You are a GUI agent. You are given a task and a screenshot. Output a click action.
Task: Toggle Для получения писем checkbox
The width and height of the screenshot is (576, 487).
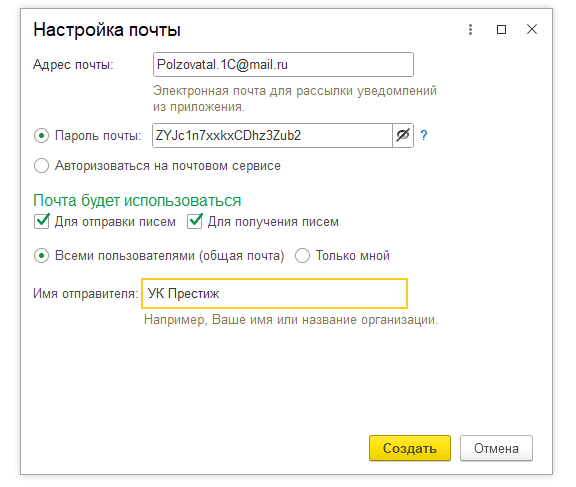(194, 221)
